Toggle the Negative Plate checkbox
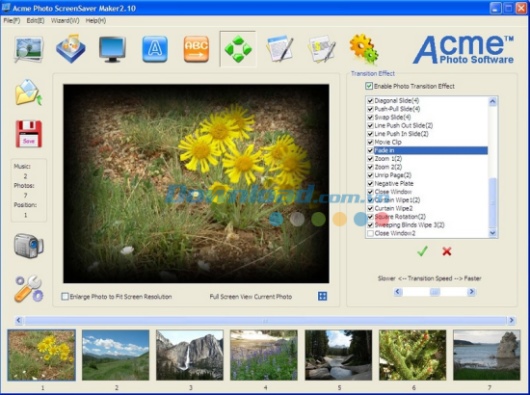Viewport: 530px width, 395px height. 370,183
